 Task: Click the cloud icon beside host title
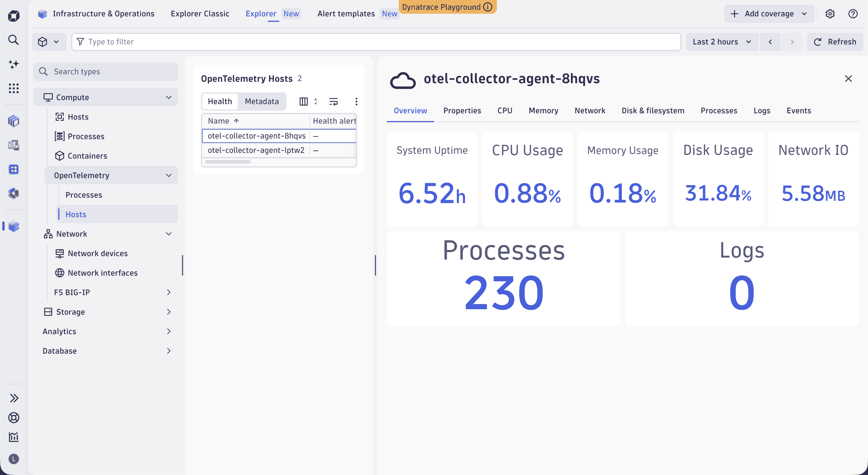(403, 80)
